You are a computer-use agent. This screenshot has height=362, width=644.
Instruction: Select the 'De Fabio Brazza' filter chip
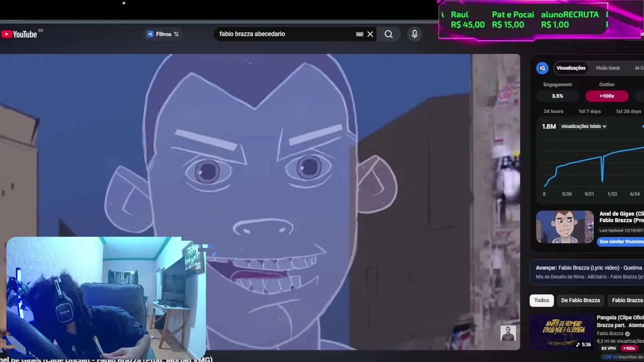[x=580, y=300]
